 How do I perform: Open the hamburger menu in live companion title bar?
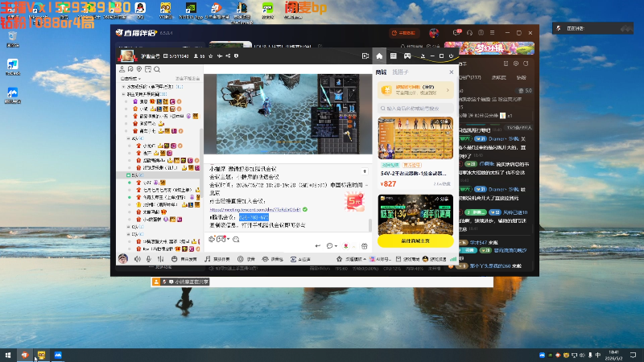click(x=492, y=33)
